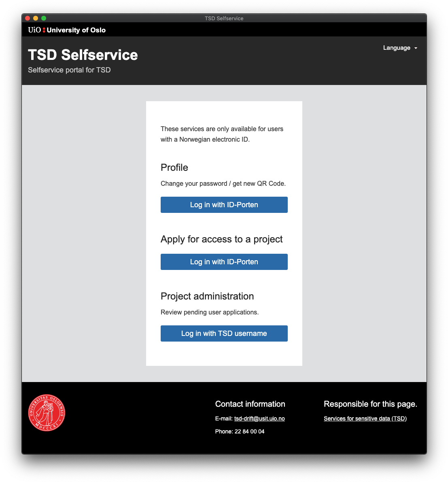448x482 pixels.
Task: Click Change your password / get new QR Code text
Action: point(223,183)
